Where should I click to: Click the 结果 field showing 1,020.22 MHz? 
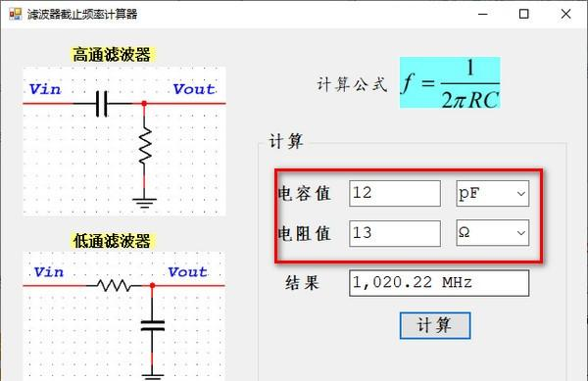click(x=439, y=283)
